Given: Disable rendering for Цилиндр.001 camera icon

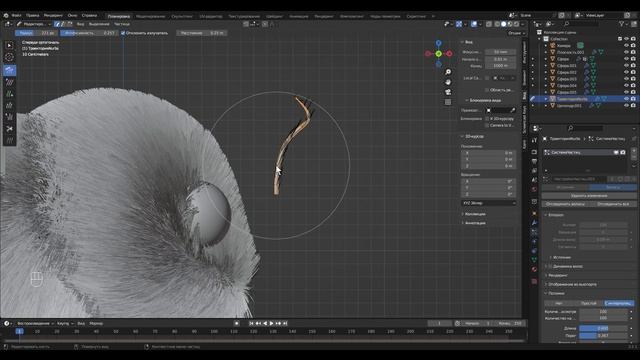Looking at the screenshot, I should coord(633,105).
